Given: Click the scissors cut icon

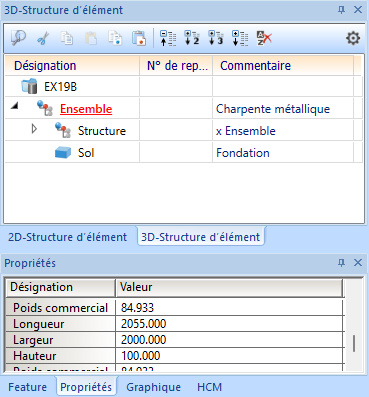Looking at the screenshot, I should [x=43, y=38].
